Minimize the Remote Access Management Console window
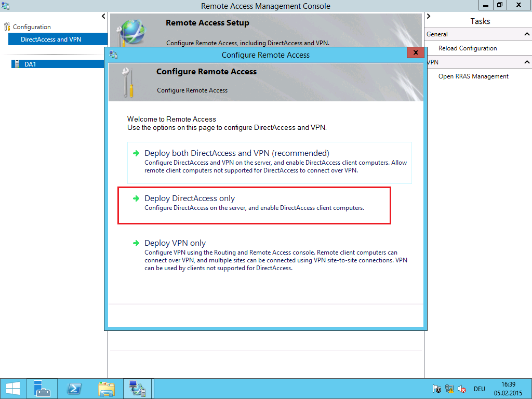Screen dimensions: 532x399 pos(486,5)
